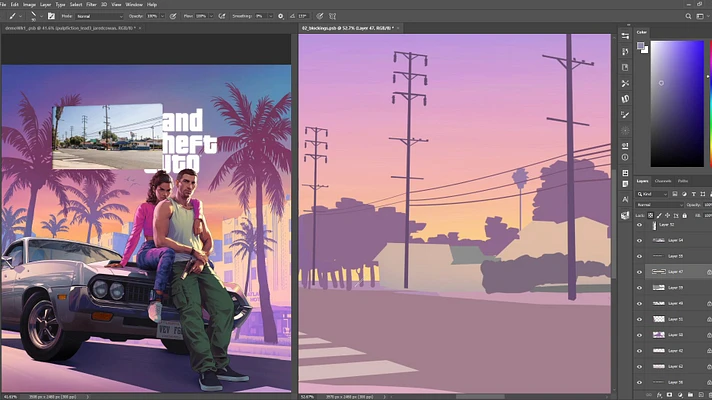Image resolution: width=712 pixels, height=400 pixels.
Task: Open the Properties panel sliders icon
Action: click(x=625, y=36)
